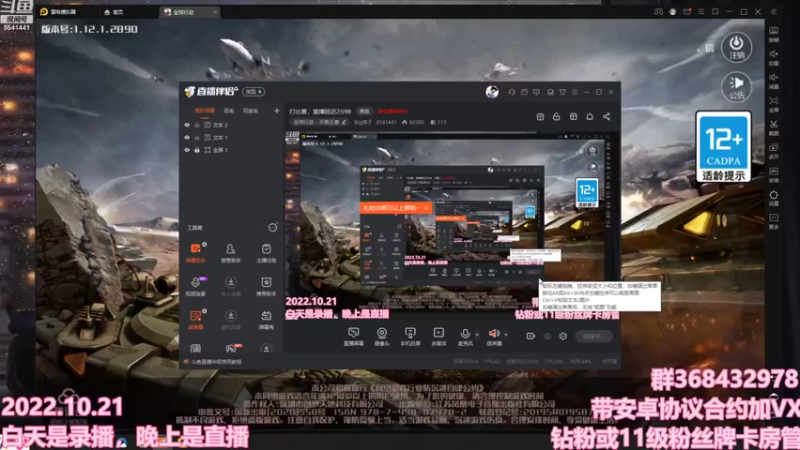Open the tutorial link in 直播伴侣 status bar

point(216,362)
